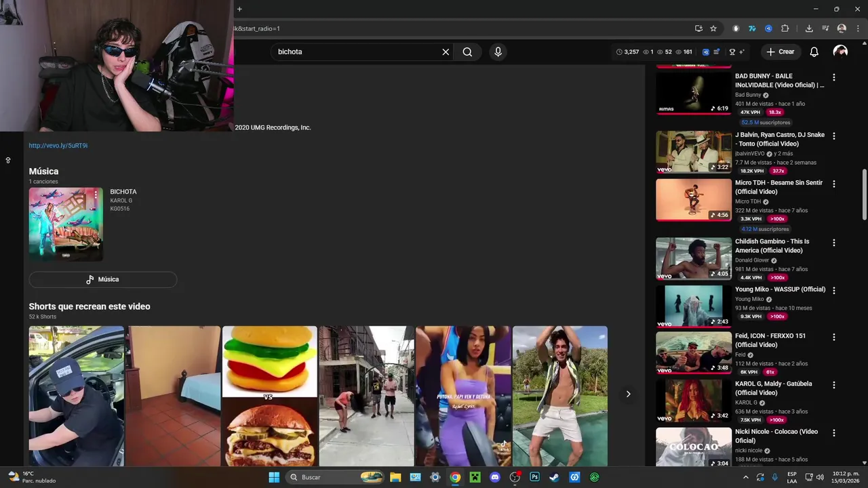This screenshot has height=488, width=868.
Task: Open options for Nicki Nicole Colocao video
Action: (x=834, y=433)
